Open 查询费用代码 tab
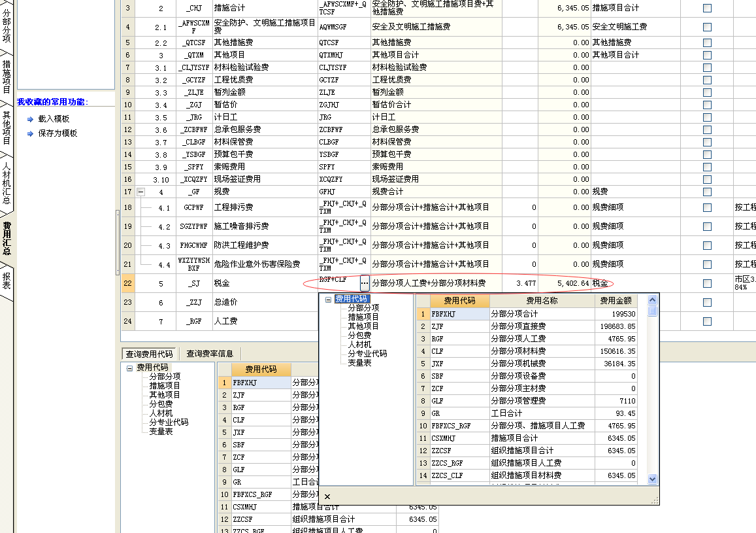The image size is (756, 533). pos(149,354)
